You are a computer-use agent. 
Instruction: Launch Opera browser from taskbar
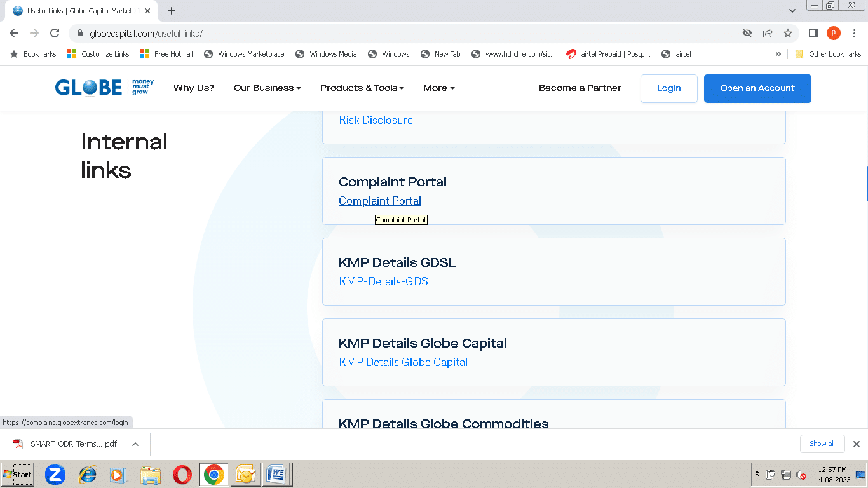(x=182, y=475)
